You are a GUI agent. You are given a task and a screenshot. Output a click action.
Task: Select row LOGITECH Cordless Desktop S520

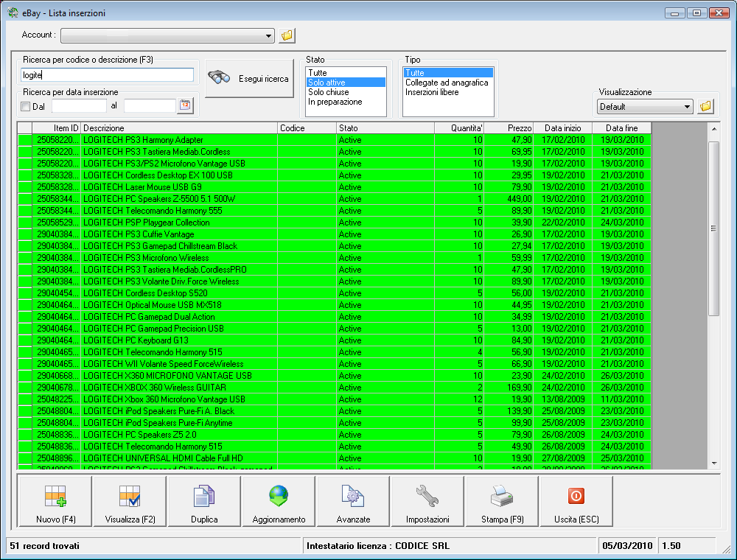(x=334, y=293)
